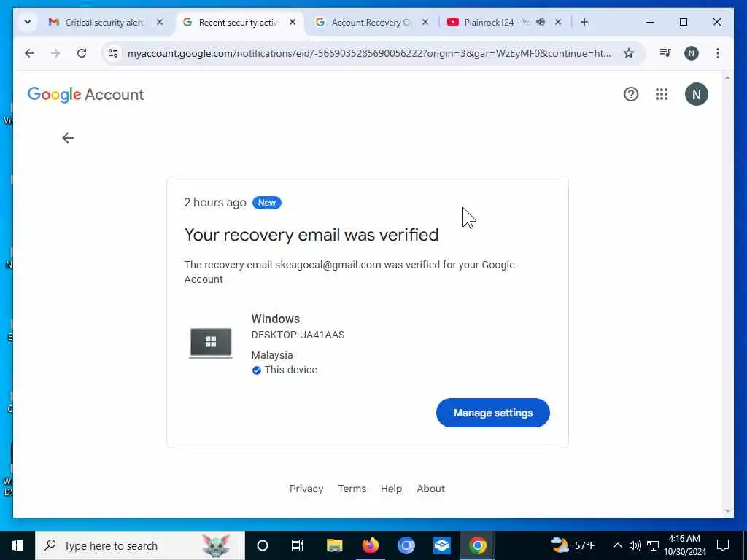Click the Type here to search box
This screenshot has width=747, height=560.
click(140, 545)
